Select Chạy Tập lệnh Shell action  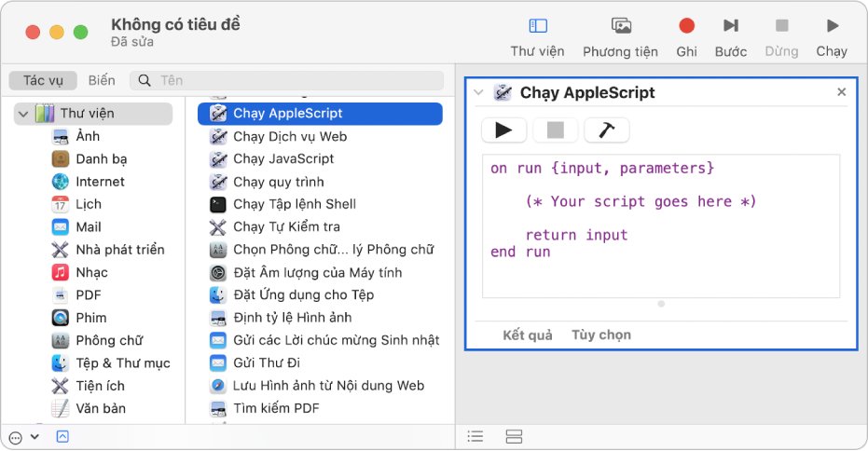[x=295, y=204]
